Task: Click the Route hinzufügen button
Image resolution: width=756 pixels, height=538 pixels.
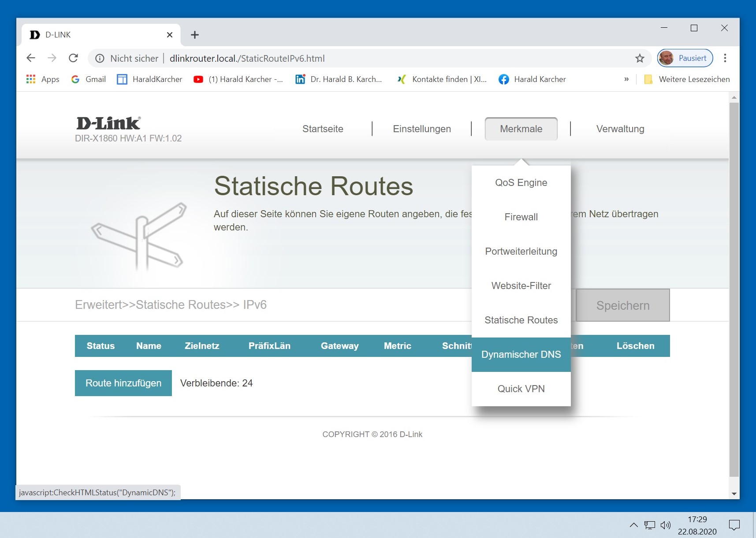Action: 123,383
